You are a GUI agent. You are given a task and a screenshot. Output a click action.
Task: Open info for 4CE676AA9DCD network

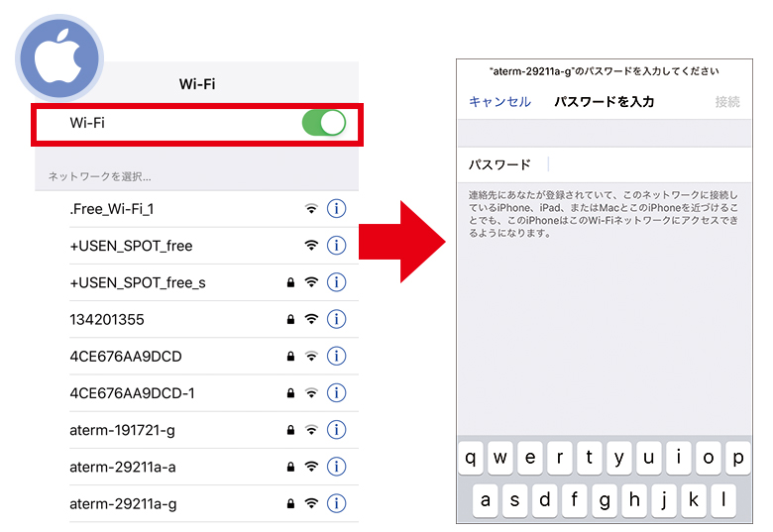(336, 356)
